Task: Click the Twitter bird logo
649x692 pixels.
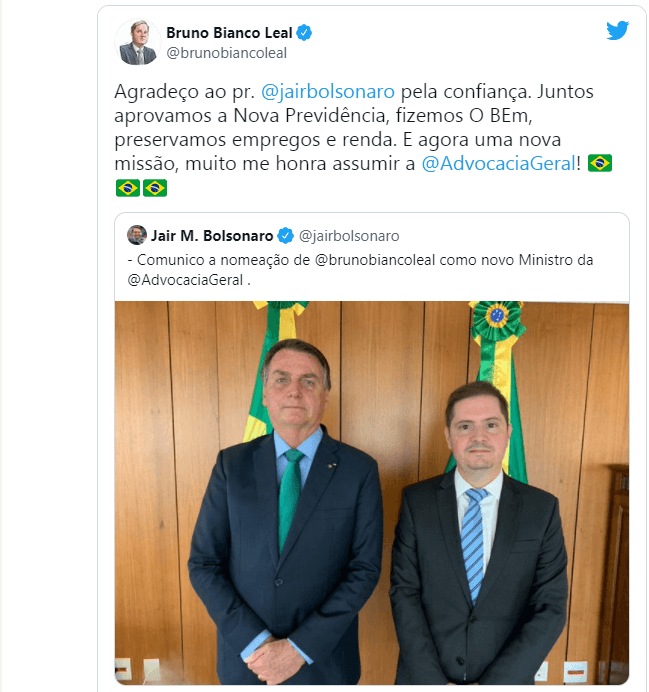Action: point(617,30)
